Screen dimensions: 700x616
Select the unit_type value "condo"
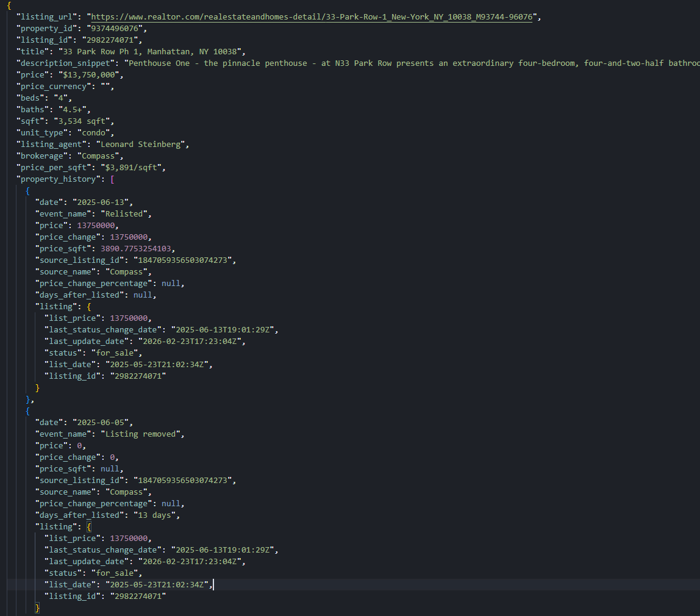[x=93, y=132]
